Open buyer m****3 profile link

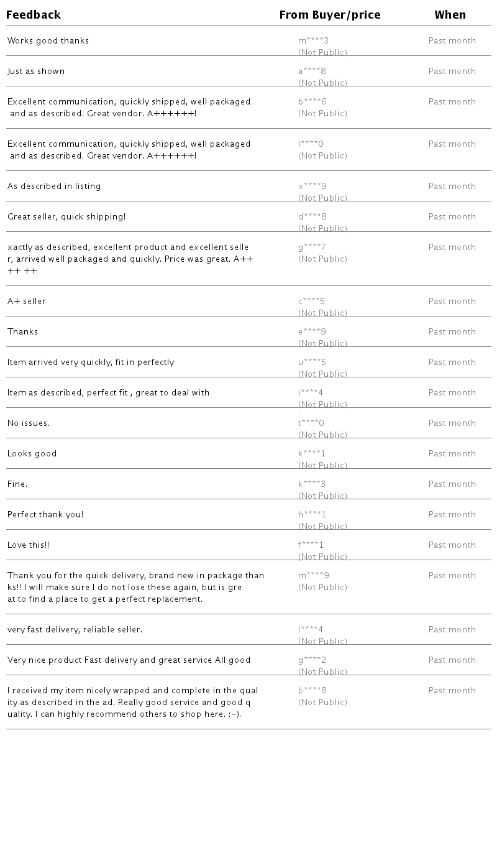pos(313,41)
